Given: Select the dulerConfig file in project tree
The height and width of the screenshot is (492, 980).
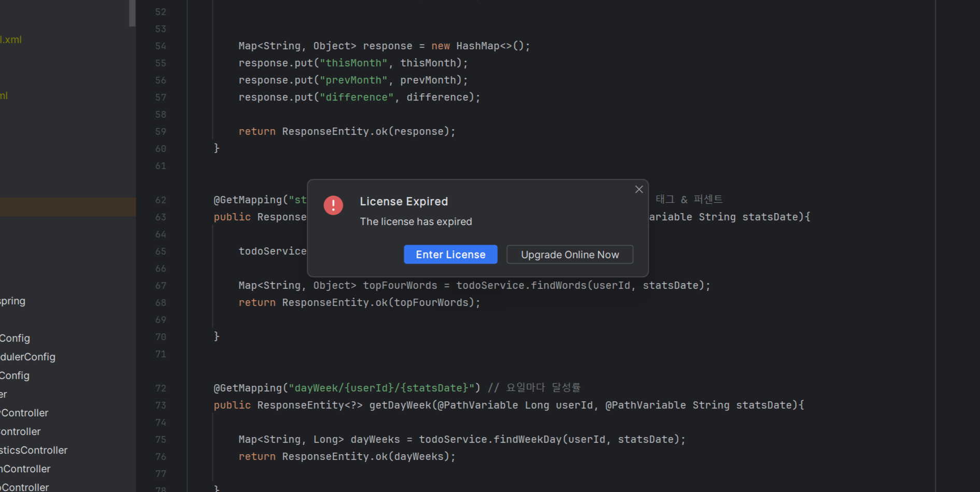Looking at the screenshot, I should click(x=27, y=357).
